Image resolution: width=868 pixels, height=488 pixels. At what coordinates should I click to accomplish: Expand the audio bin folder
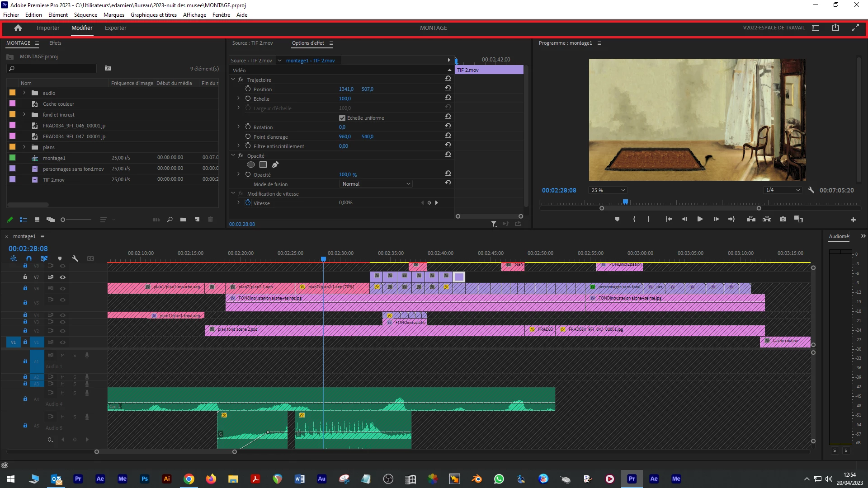click(x=24, y=93)
